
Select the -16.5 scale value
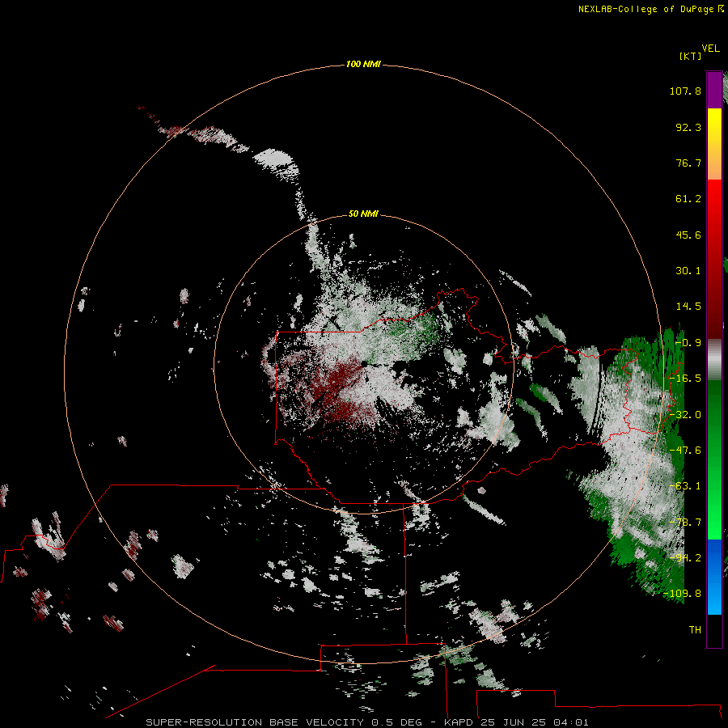coord(685,379)
